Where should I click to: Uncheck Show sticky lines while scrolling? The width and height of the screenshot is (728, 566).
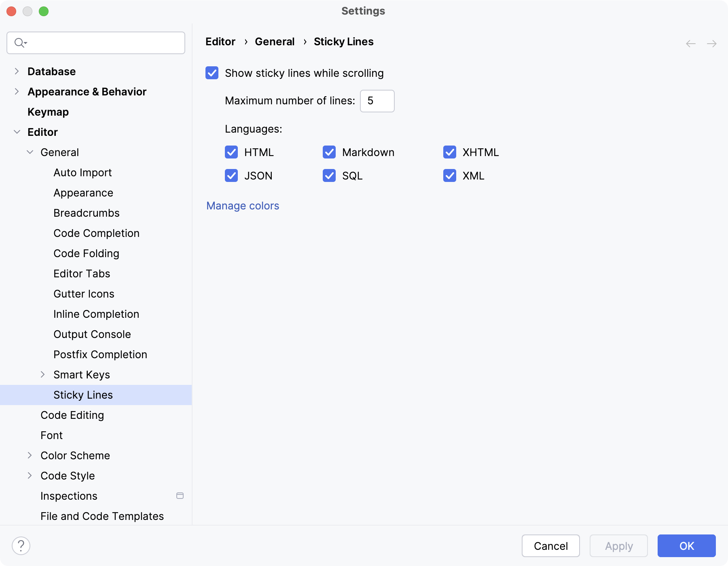[x=212, y=73]
